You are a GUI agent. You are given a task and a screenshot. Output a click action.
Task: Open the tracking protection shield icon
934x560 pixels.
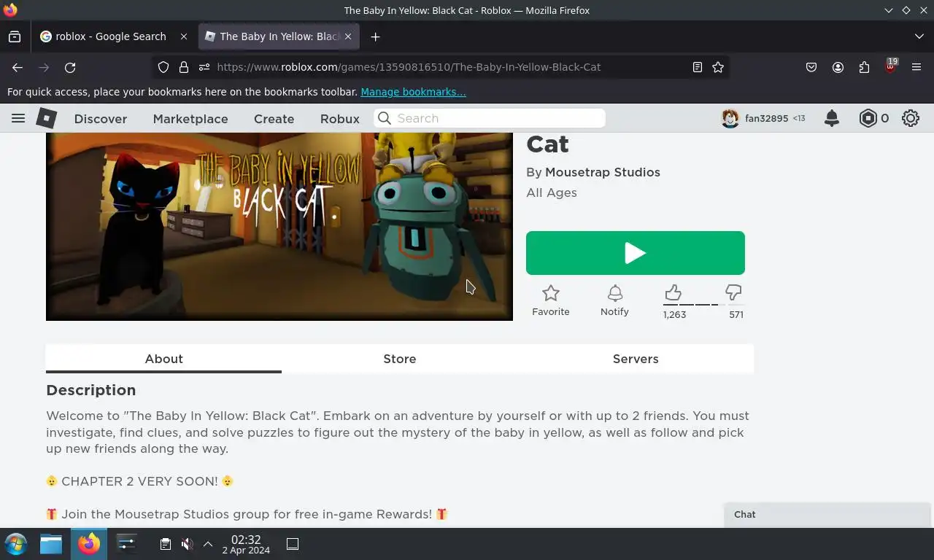coord(163,67)
